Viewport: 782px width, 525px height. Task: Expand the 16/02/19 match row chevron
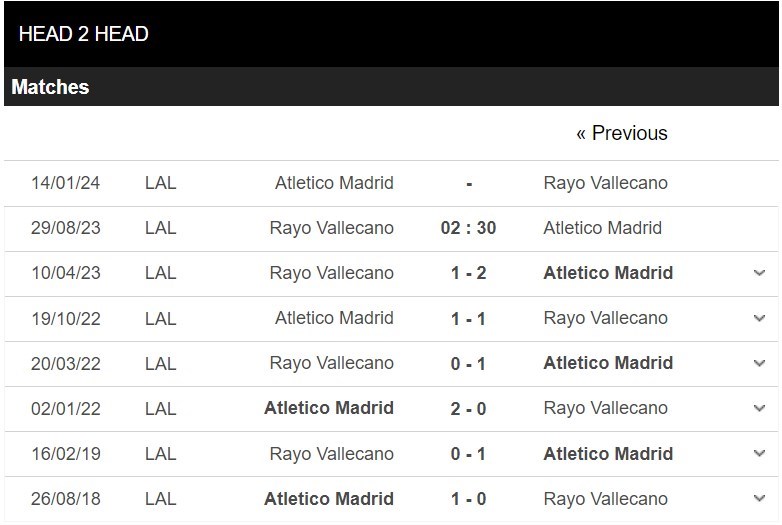click(759, 453)
